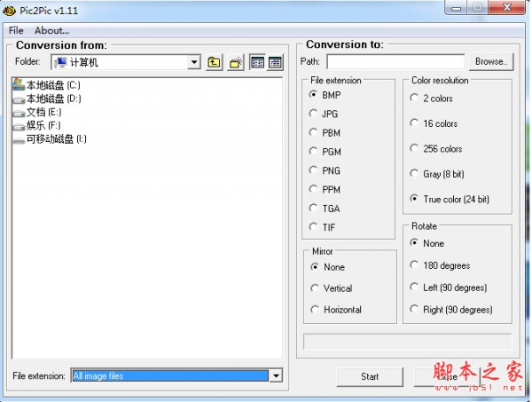Close the Pic2Pic window
Viewport: 532px width, 402px height.
click(x=507, y=7)
